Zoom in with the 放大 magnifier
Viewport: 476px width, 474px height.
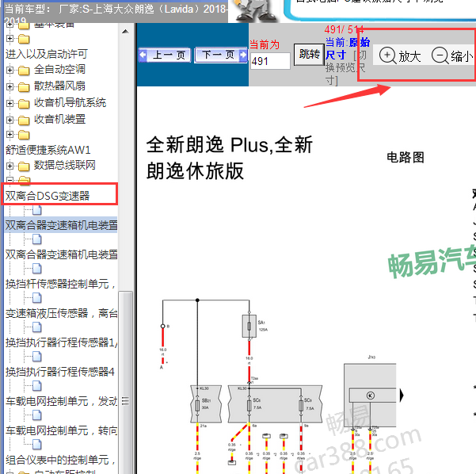pyautogui.click(x=400, y=56)
